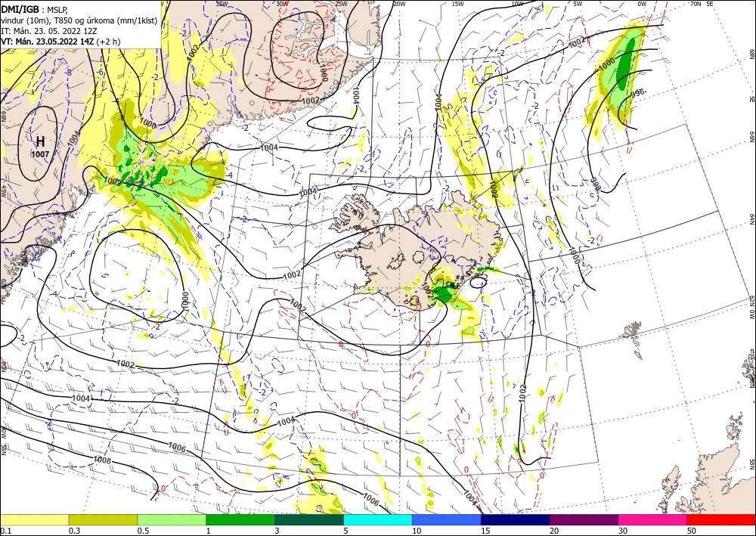Screen dimensions: 756x536
Task: Click the '0.3' value on the legend scale
Action: [74, 531]
